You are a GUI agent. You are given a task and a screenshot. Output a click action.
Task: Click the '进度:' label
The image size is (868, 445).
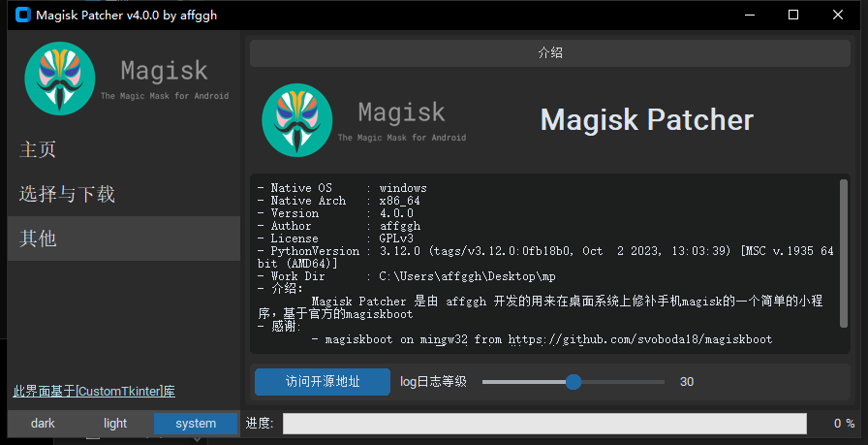tap(260, 424)
